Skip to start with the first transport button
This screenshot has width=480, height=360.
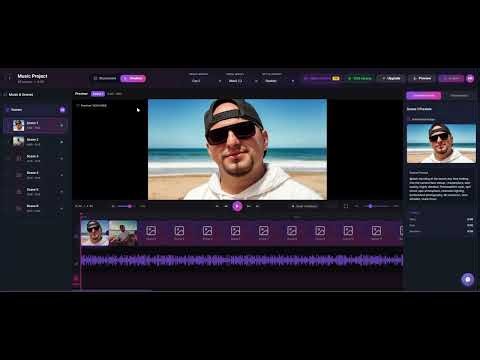217,206
